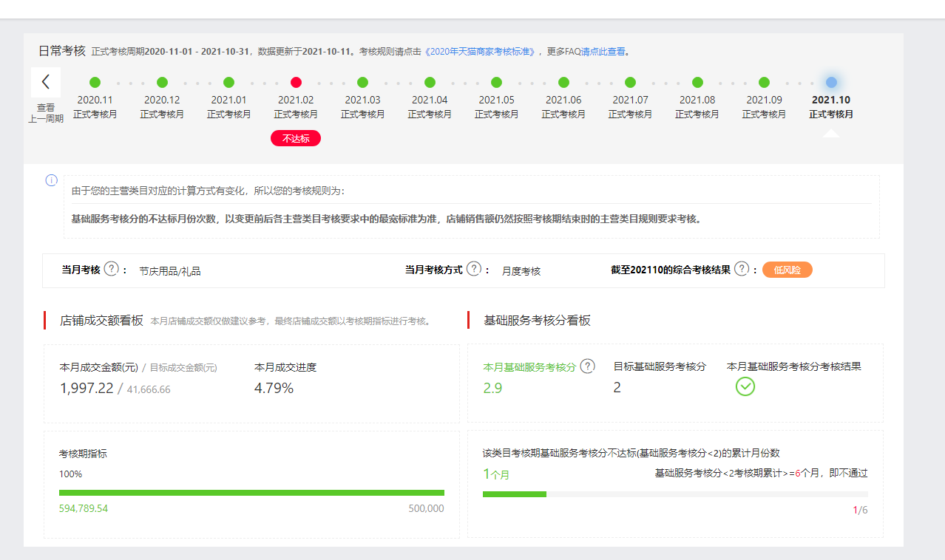Click the 1,997.22 transaction amount
The width and height of the screenshot is (945, 560).
tap(87, 388)
